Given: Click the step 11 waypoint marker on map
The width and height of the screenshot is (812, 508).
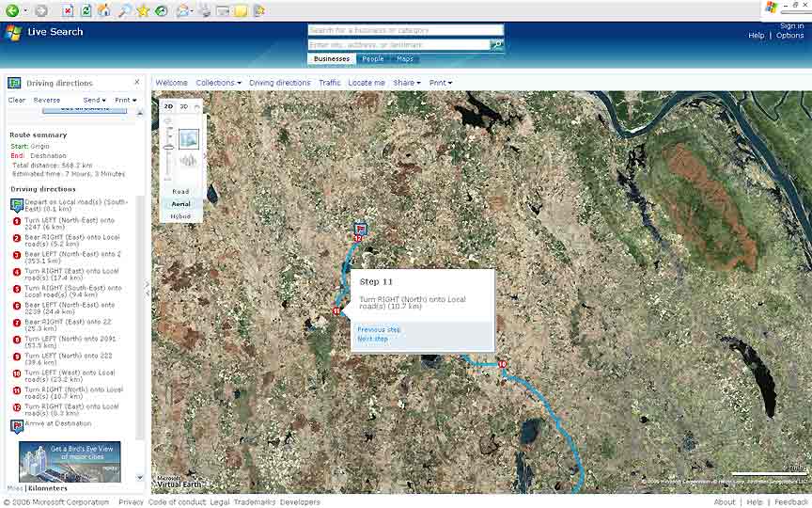Looking at the screenshot, I should tap(336, 311).
